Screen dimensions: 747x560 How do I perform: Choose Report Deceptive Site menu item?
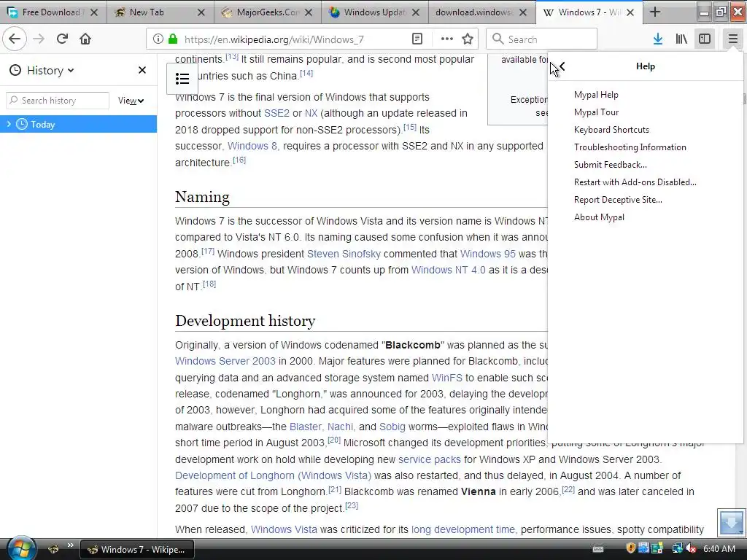tap(618, 200)
